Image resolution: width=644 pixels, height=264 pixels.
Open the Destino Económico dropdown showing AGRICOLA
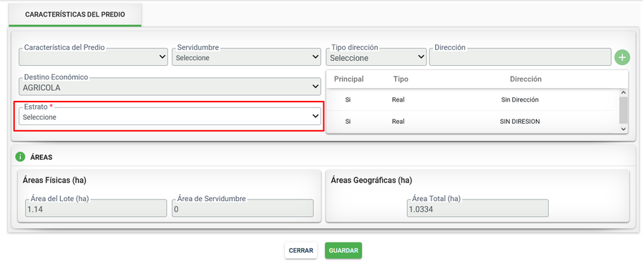pyautogui.click(x=170, y=87)
